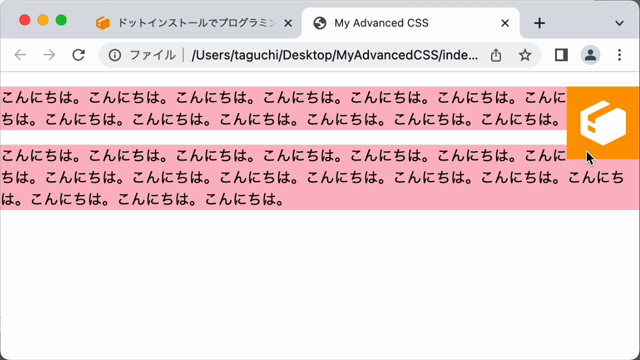
Task: Open site information icon next to ファイル
Action: coord(115,55)
